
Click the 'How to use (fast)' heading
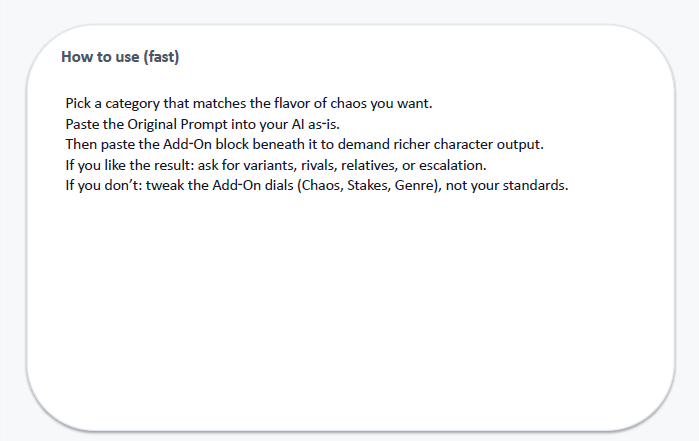pyautogui.click(x=120, y=57)
